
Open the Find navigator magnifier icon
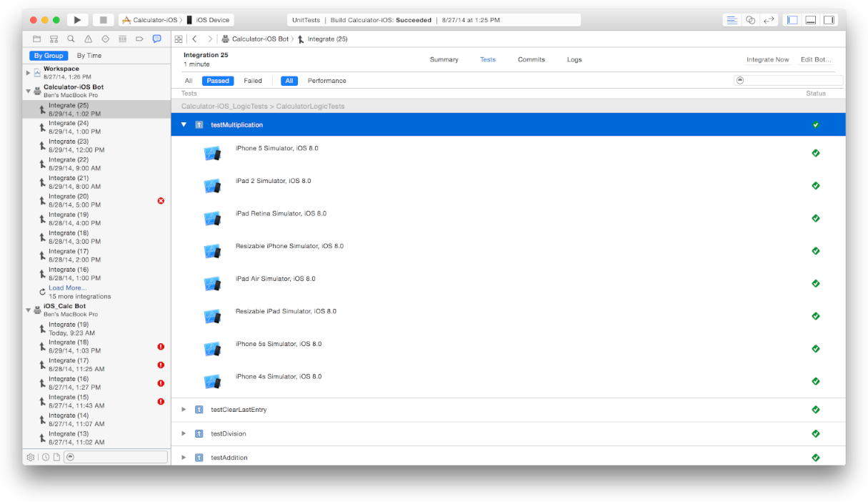[71, 39]
